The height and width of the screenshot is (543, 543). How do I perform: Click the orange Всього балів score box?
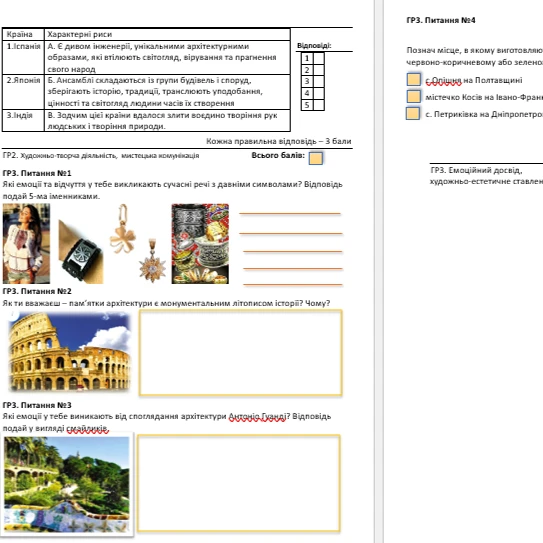[x=315, y=158]
